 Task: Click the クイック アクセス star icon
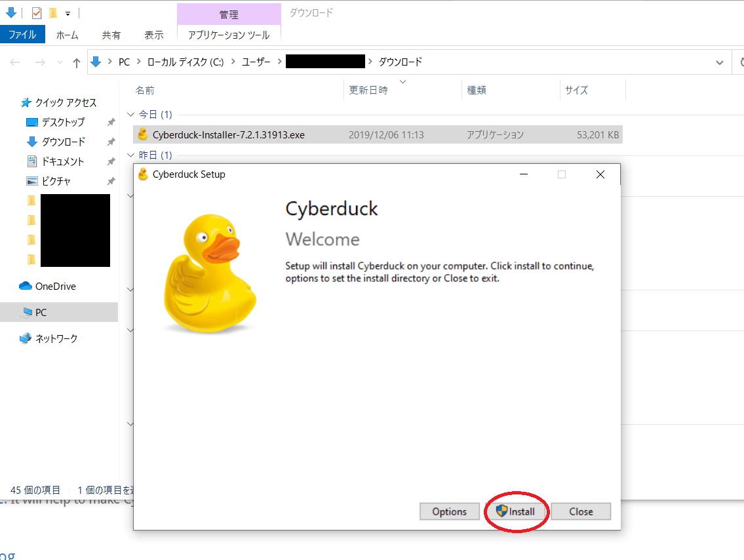26,102
